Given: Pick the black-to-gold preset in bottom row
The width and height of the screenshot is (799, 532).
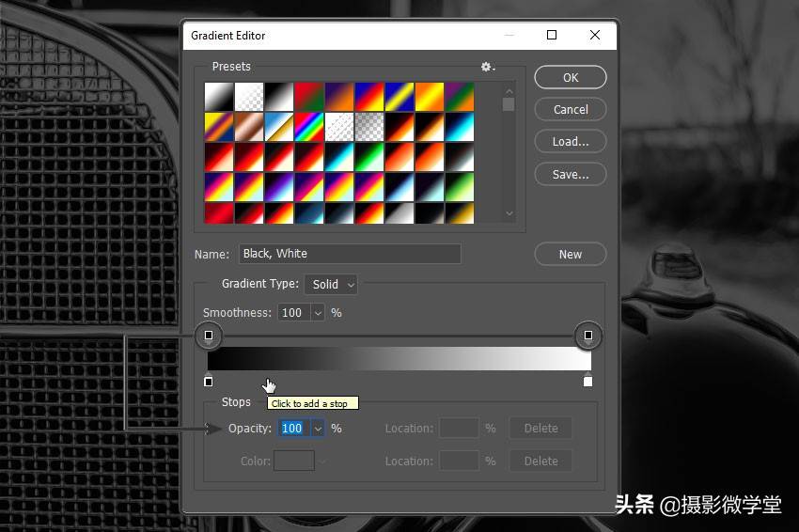Looking at the screenshot, I should click(460, 213).
